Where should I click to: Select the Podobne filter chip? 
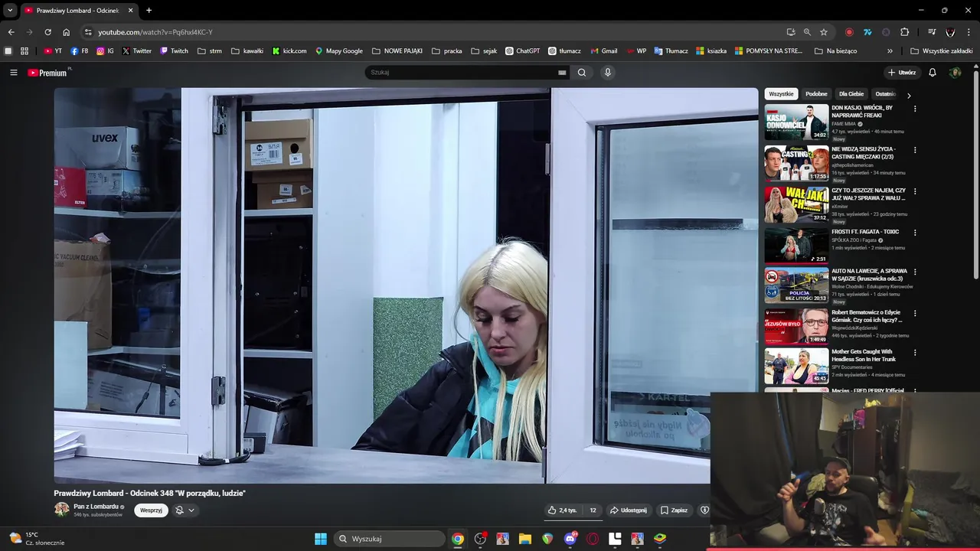pos(816,94)
